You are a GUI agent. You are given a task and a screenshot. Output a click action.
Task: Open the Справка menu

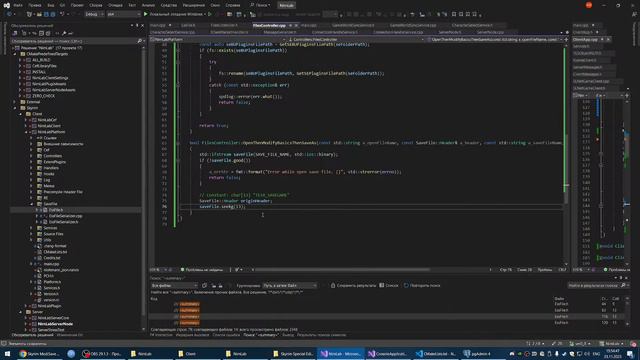click(x=233, y=5)
